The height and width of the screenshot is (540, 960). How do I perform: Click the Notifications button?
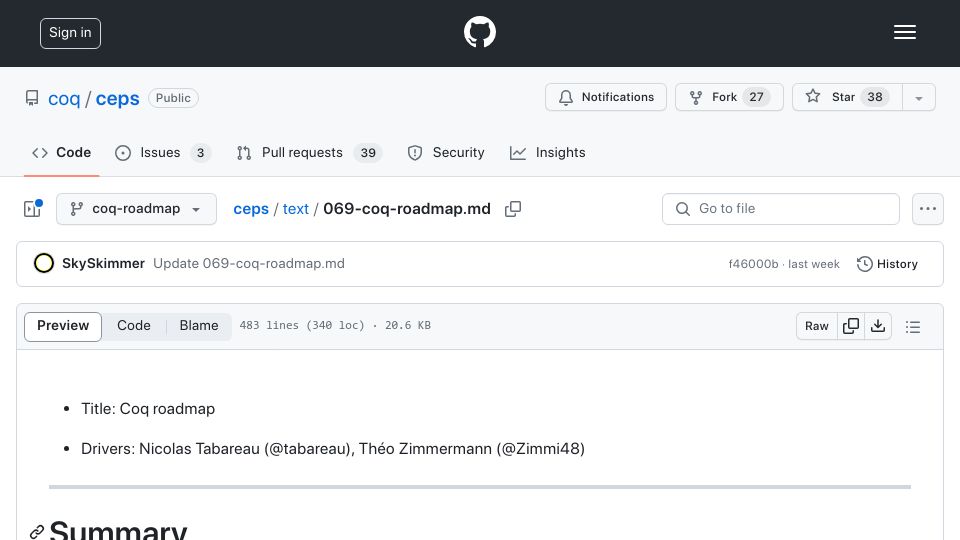coord(606,97)
